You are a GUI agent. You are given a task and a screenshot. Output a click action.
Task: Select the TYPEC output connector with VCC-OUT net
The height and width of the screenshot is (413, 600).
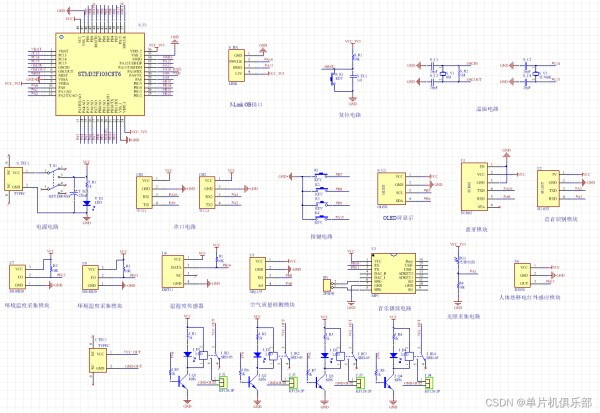point(98,361)
